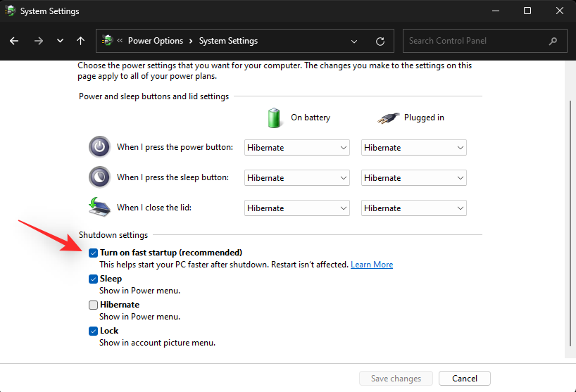Toggle the Sleep checkbox
Image resolution: width=576 pixels, height=392 pixels.
pyautogui.click(x=94, y=279)
